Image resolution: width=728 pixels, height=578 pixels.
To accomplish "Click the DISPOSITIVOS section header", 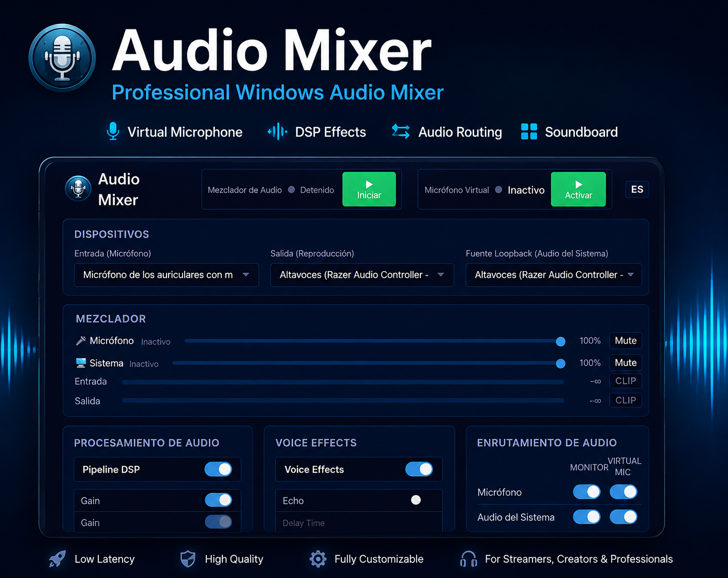I will click(112, 234).
